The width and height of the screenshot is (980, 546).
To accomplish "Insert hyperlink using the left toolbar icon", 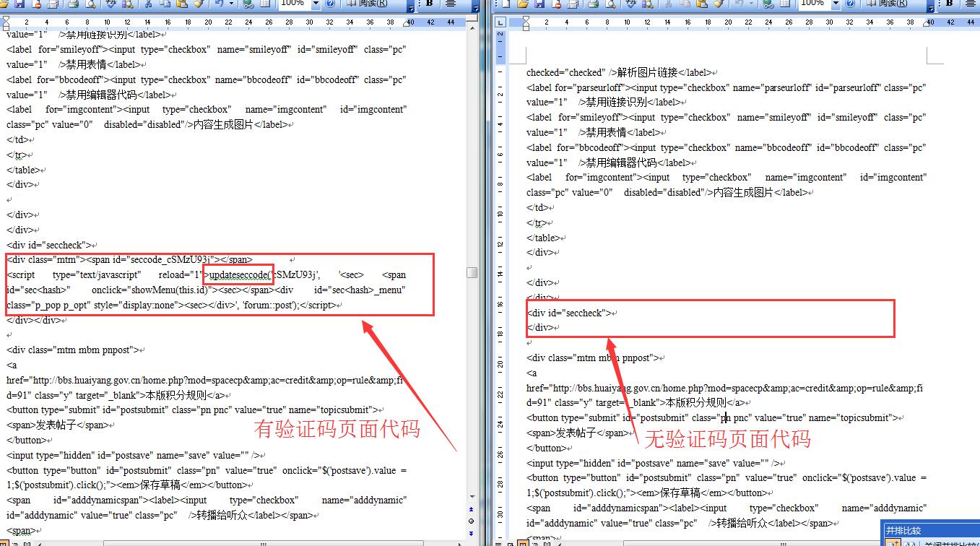I will [x=248, y=4].
